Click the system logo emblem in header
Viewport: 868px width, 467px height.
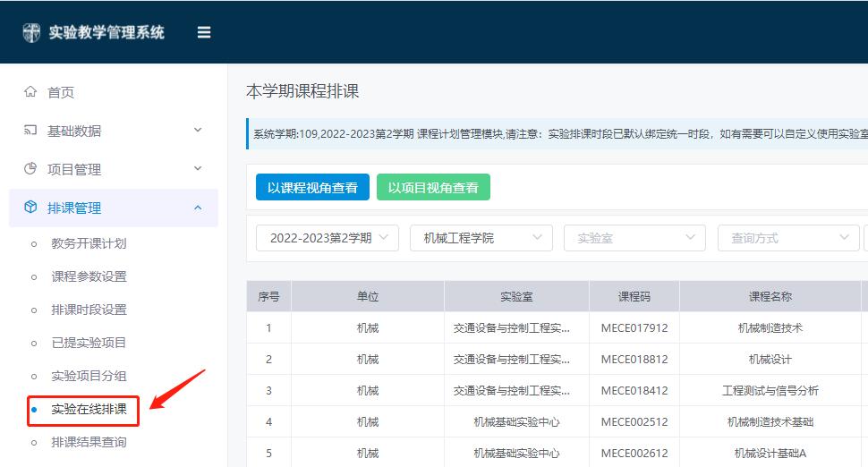coord(31,32)
